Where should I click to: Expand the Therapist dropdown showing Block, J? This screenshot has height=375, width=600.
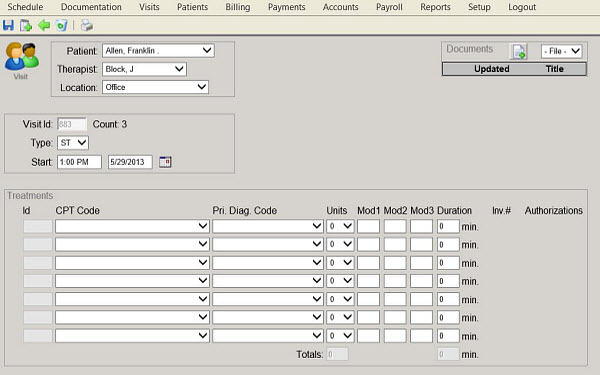tap(144, 69)
